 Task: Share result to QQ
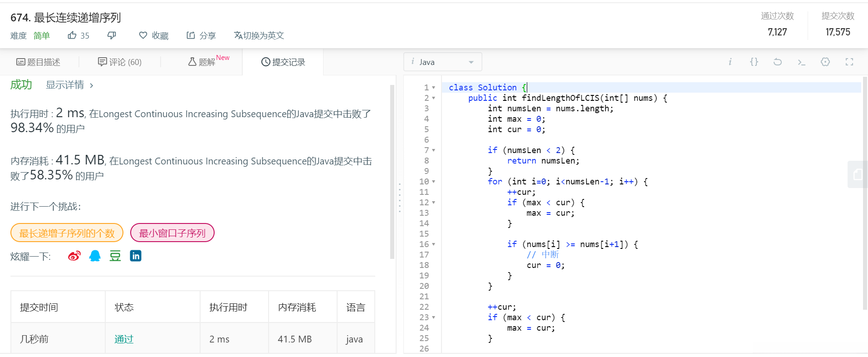(x=95, y=256)
